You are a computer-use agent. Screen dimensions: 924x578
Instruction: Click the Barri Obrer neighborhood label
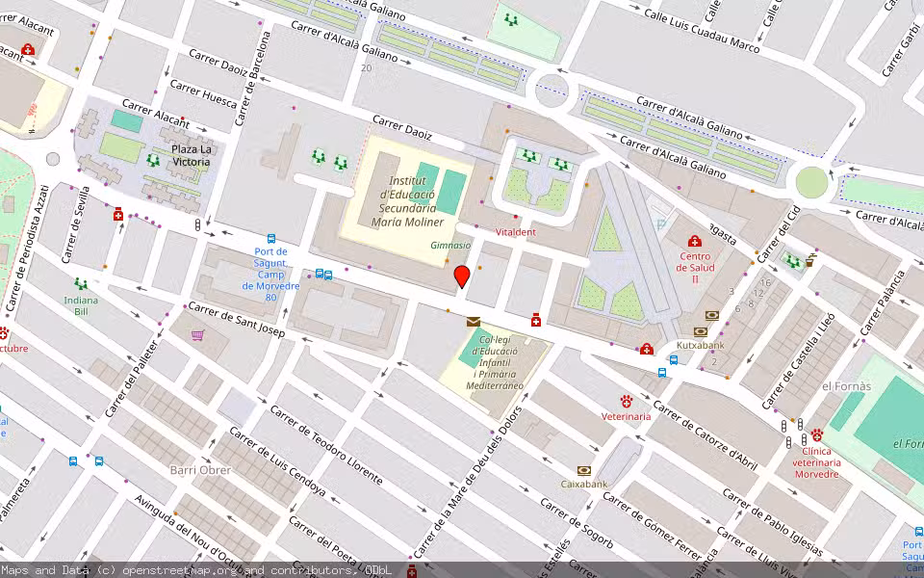coord(201,470)
